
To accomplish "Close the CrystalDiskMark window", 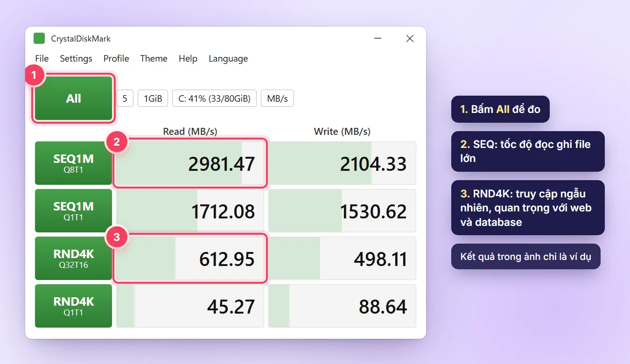I will (x=410, y=39).
